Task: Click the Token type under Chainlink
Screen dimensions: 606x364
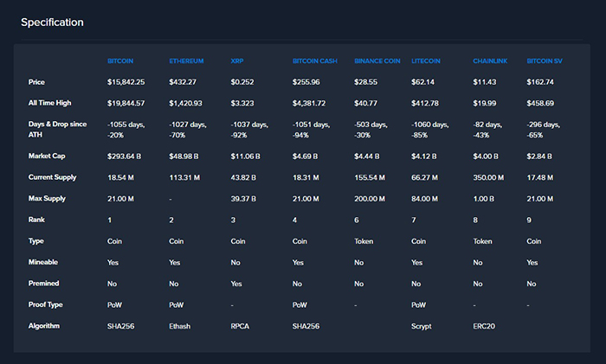Action: point(482,241)
